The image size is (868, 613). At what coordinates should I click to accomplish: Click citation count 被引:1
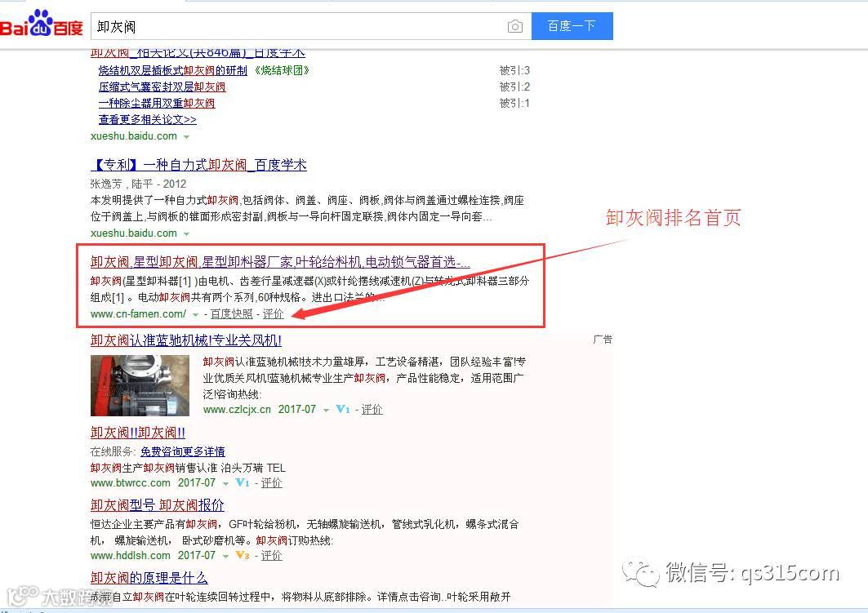pos(514,103)
